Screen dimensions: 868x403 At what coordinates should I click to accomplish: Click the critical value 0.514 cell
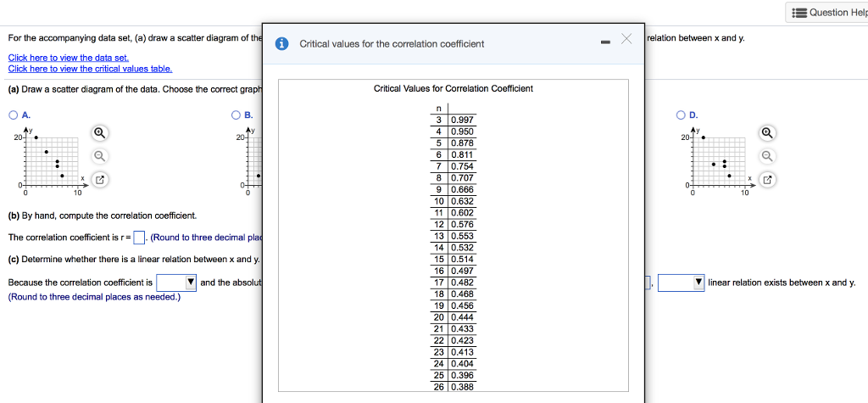[462, 259]
